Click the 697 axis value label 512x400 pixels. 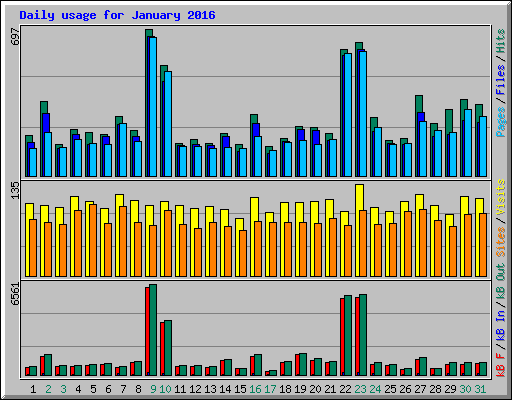[x=15, y=37]
